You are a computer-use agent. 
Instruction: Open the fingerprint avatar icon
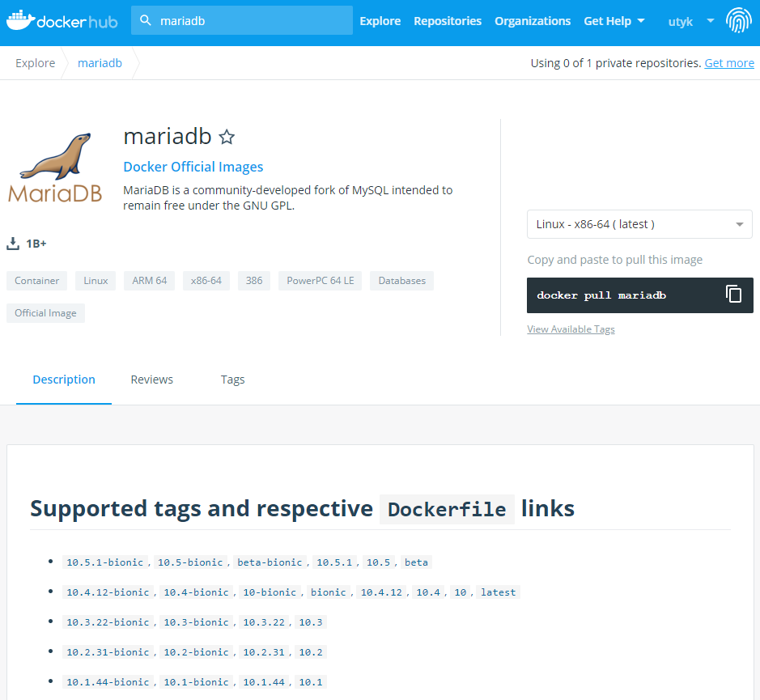738,20
